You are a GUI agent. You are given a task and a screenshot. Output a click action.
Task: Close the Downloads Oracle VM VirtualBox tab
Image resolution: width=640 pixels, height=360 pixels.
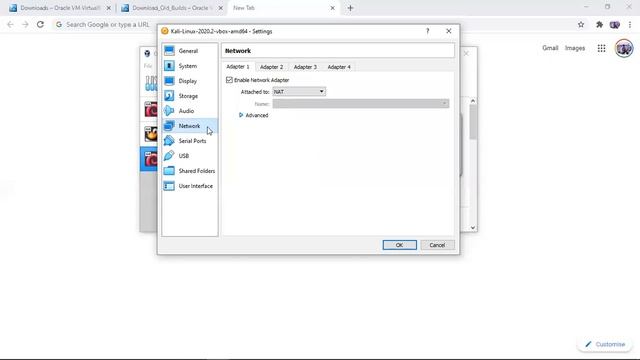point(109,8)
